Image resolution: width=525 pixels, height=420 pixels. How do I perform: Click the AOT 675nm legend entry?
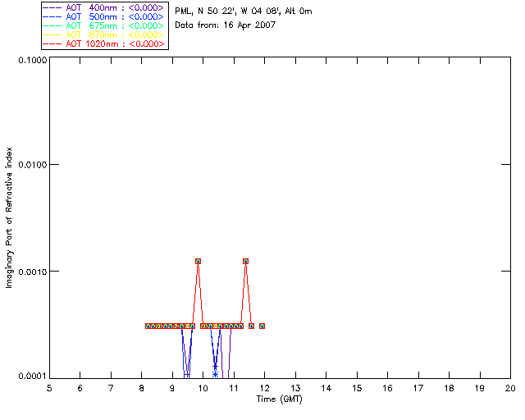click(x=103, y=25)
